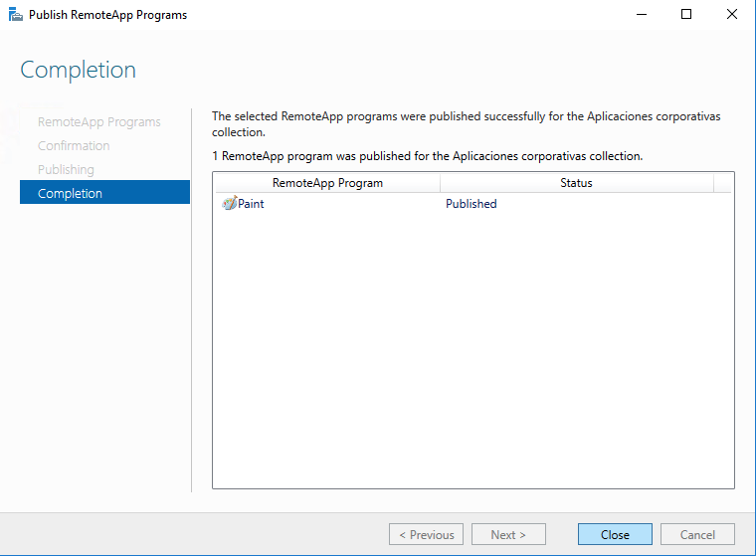
Task: Sort by Status column header
Action: [x=576, y=183]
